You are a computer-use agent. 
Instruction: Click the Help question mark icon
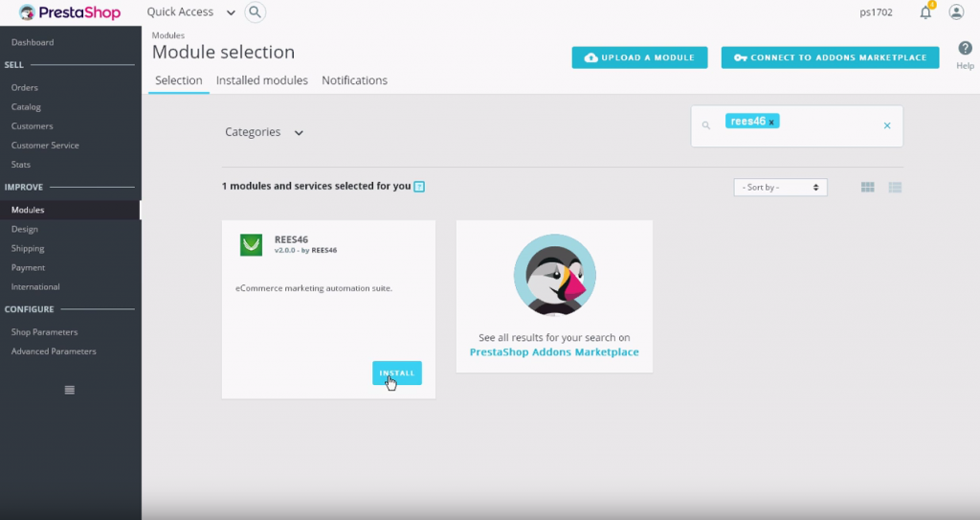965,48
